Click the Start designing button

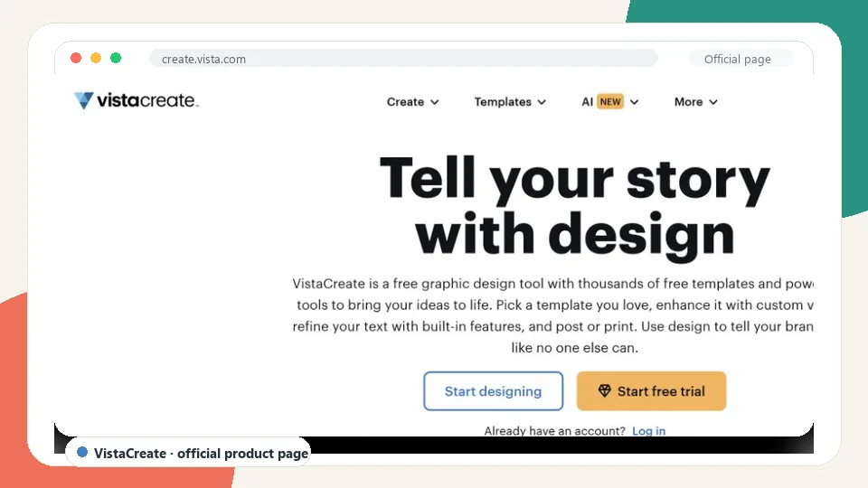click(494, 391)
